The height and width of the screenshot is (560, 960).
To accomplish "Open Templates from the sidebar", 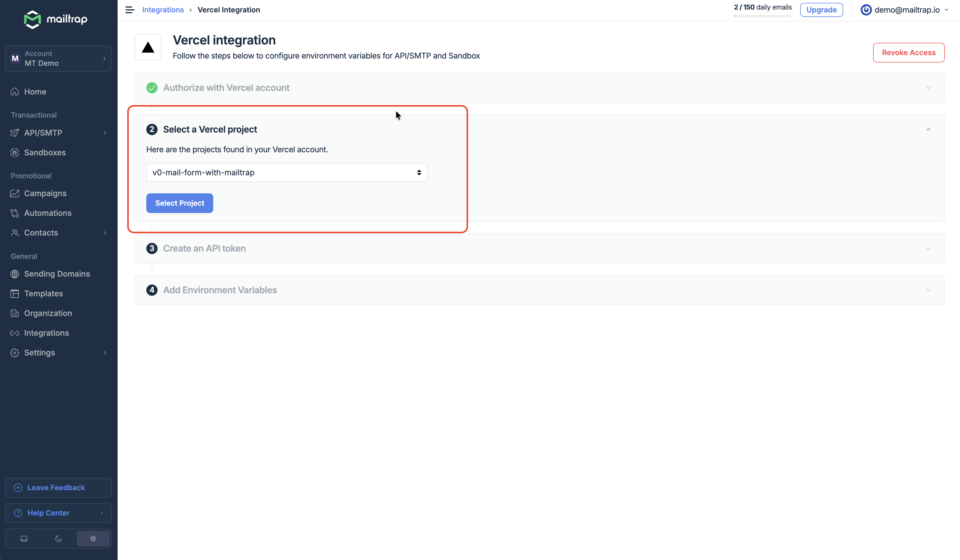I will click(x=43, y=293).
